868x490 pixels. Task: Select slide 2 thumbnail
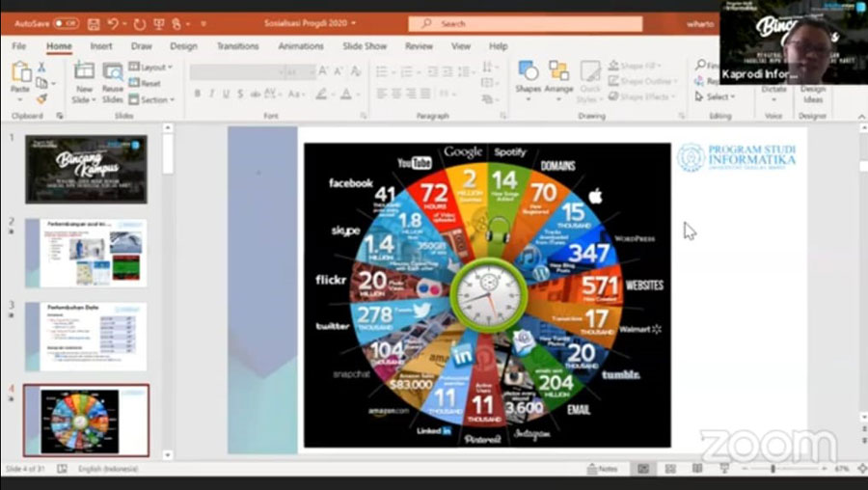click(x=86, y=253)
